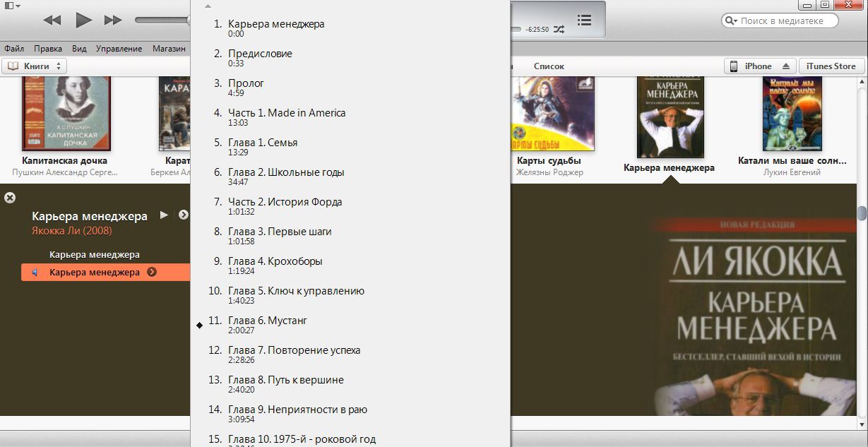Minimize the iTunes window
The image size is (868, 447).
point(807,5)
